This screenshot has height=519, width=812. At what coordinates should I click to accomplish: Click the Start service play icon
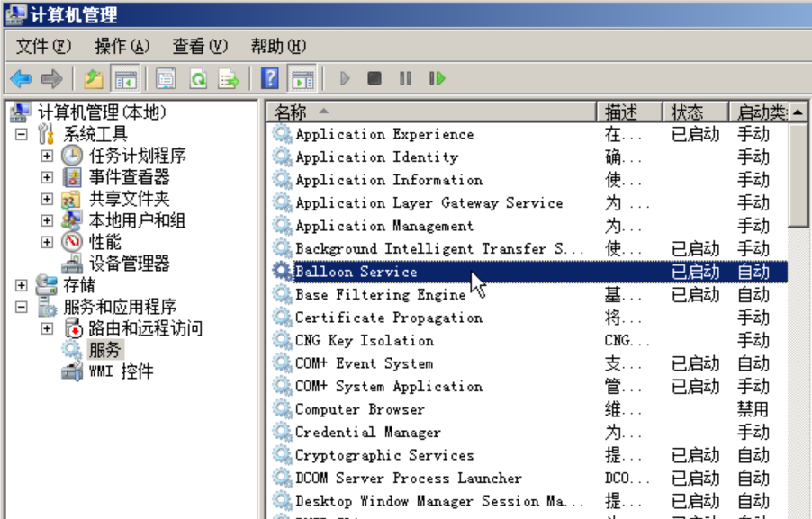pyautogui.click(x=345, y=78)
